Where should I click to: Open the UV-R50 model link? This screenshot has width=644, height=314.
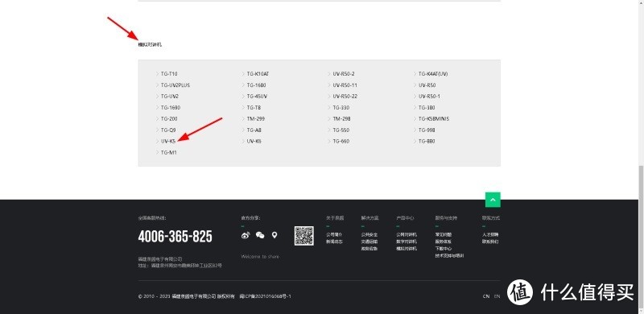click(427, 85)
